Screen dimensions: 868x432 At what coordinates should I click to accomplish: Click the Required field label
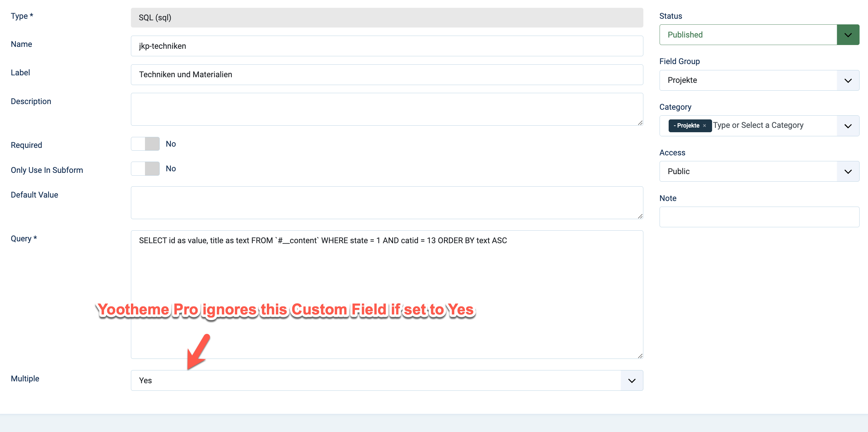(26, 145)
